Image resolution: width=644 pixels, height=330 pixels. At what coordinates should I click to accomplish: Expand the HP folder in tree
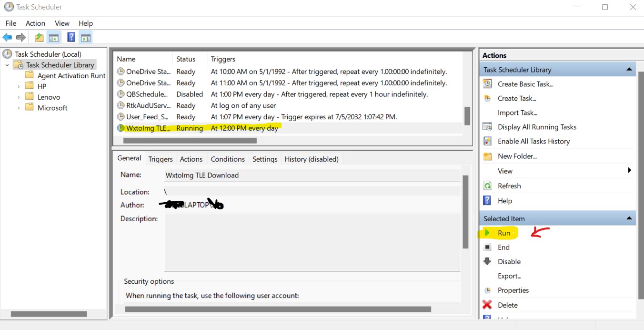19,86
